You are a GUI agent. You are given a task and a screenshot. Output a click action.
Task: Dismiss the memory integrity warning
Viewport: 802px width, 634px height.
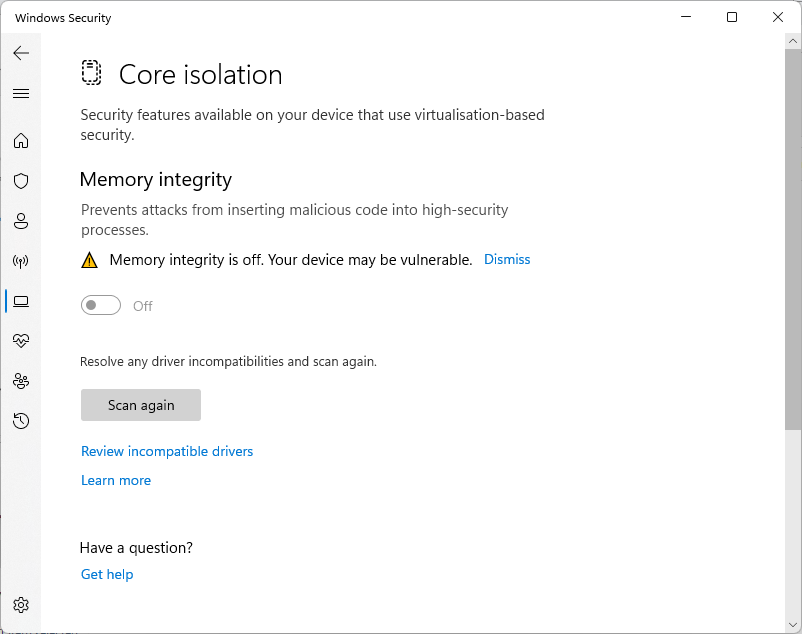coord(507,260)
